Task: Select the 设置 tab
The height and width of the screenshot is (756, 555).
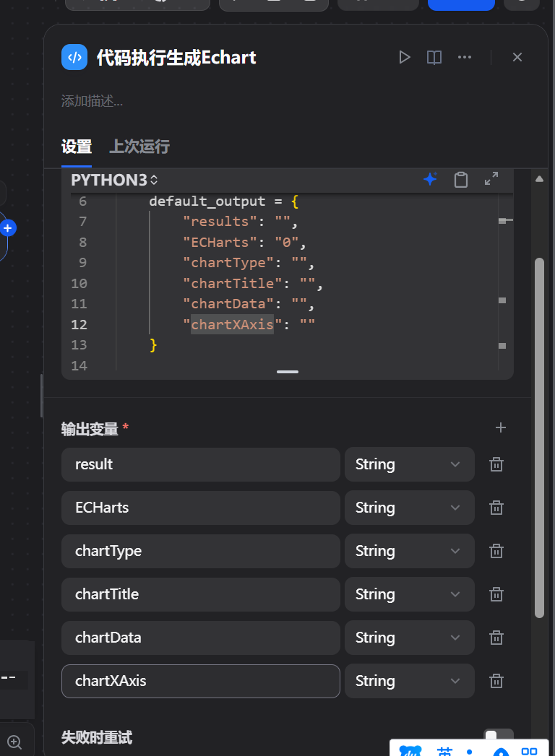Action: tap(77, 147)
